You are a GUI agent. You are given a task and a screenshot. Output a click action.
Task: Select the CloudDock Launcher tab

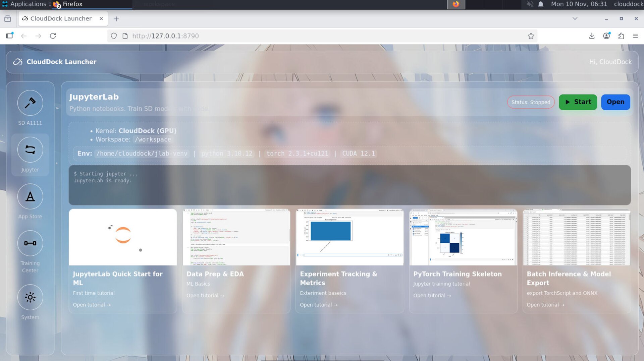point(61,19)
